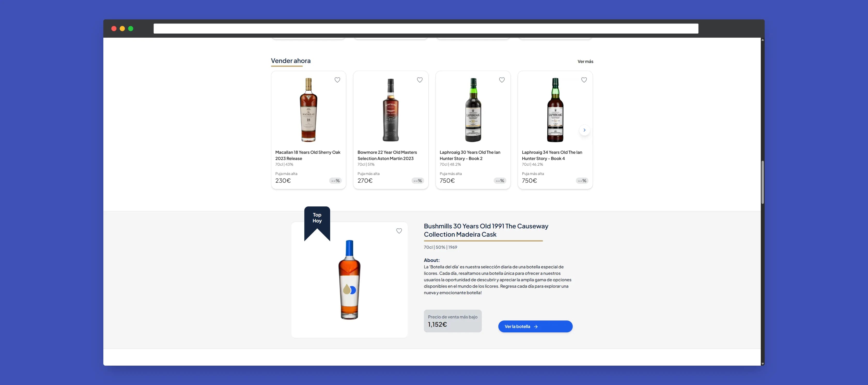Click the 750€ price on Laphroaig 30

[447, 181]
